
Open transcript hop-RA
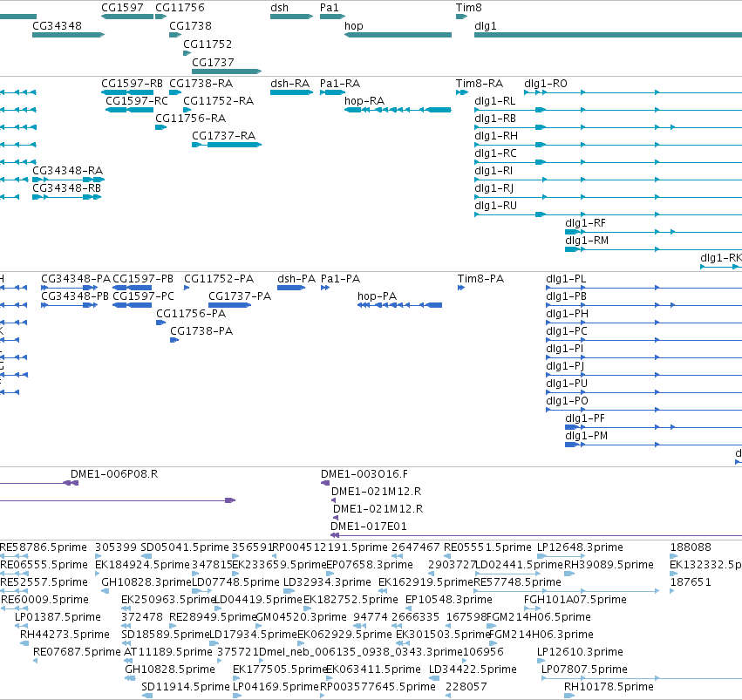(x=364, y=101)
